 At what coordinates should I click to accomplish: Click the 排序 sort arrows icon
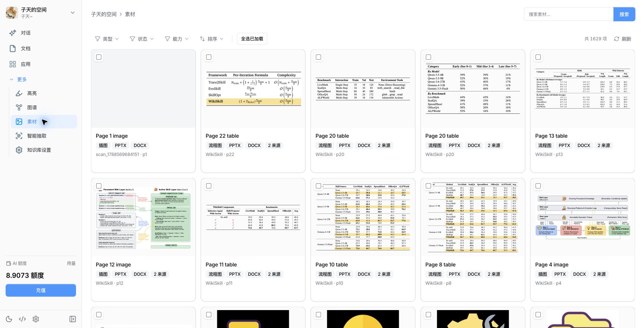point(202,39)
